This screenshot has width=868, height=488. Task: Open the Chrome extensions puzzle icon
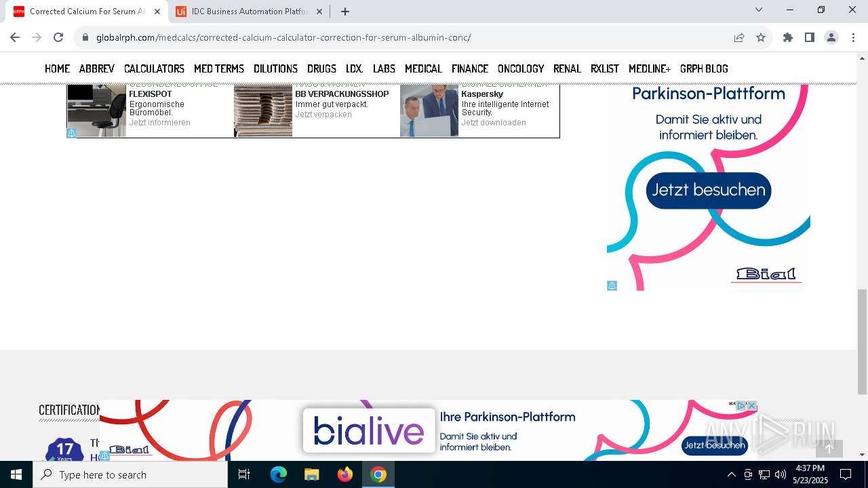click(788, 37)
